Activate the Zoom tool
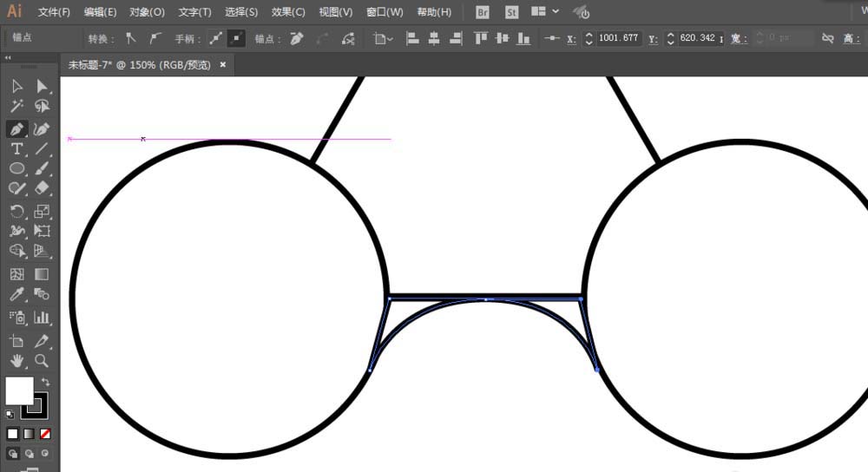The image size is (868, 472). click(x=42, y=361)
